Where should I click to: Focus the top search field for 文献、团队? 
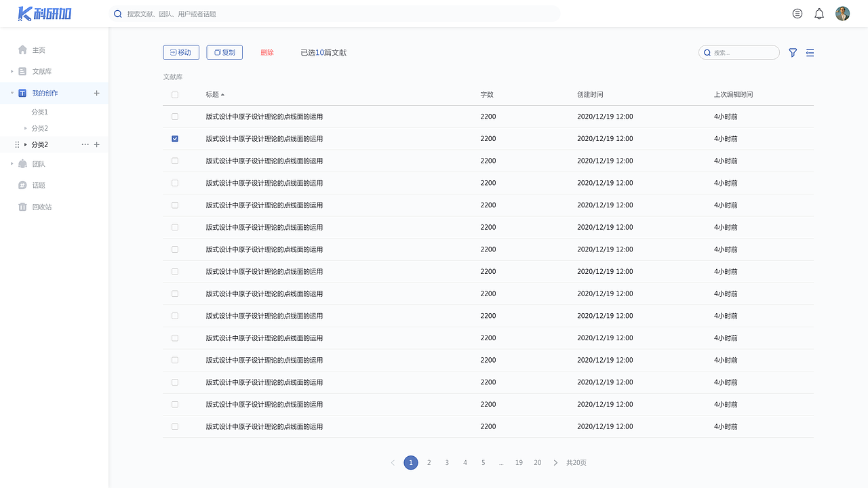334,14
